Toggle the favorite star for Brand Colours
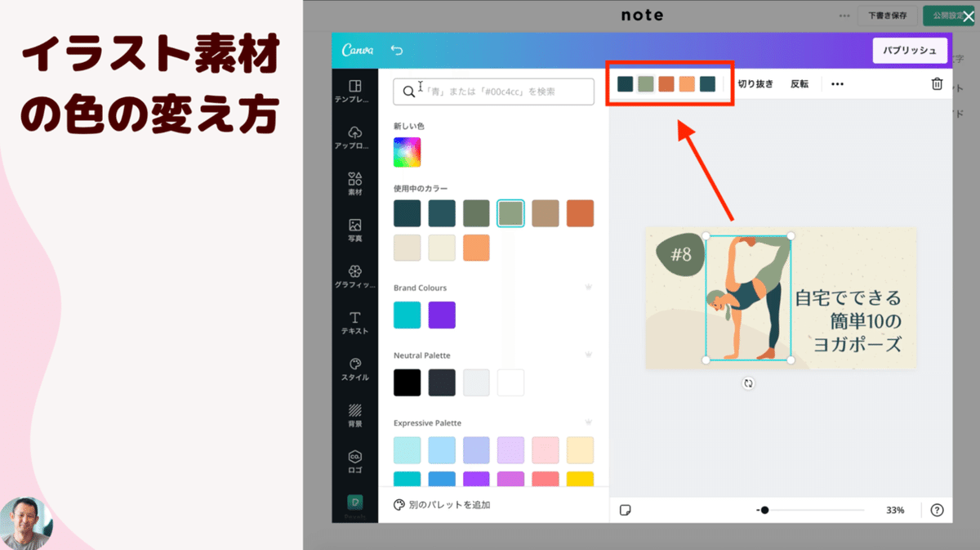Image resolution: width=980 pixels, height=550 pixels. click(588, 287)
